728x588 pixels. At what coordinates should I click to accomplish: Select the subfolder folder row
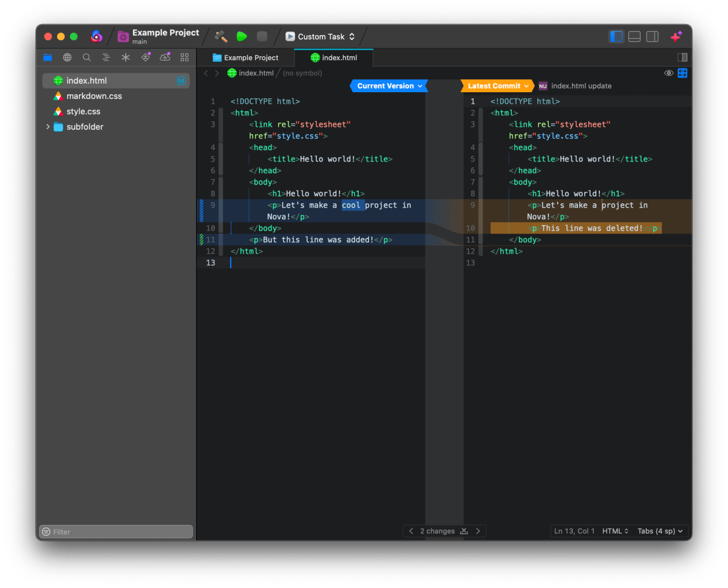(x=116, y=127)
